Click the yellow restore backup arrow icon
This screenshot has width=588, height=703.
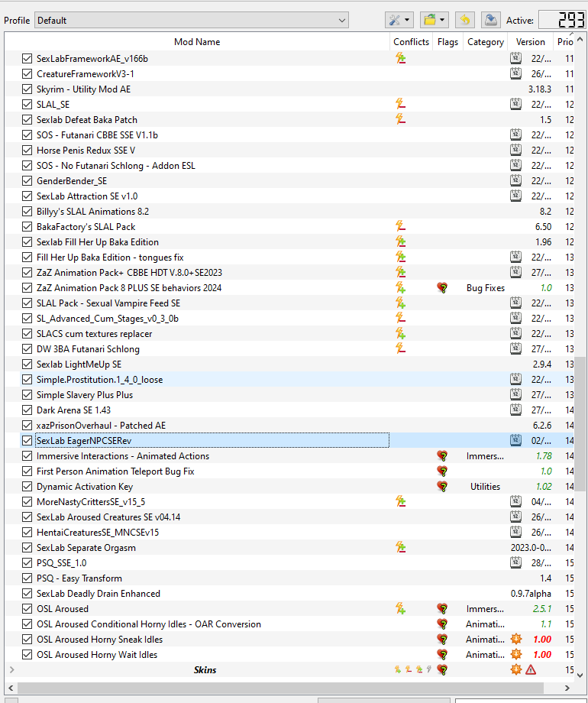(465, 20)
